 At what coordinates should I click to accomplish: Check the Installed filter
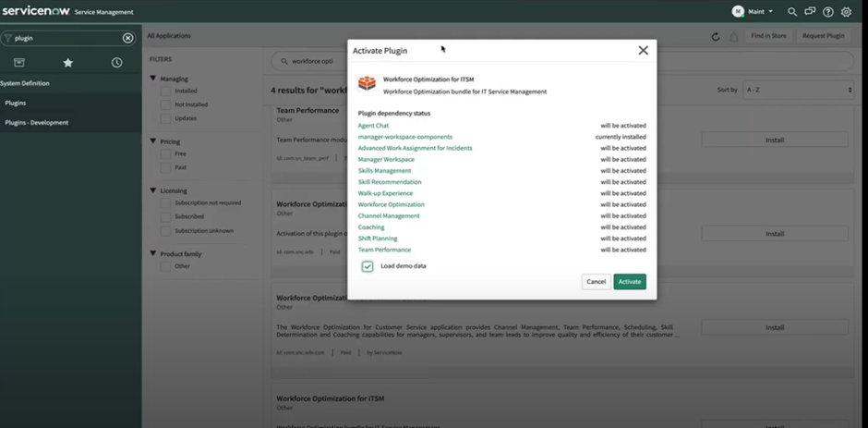coord(165,91)
